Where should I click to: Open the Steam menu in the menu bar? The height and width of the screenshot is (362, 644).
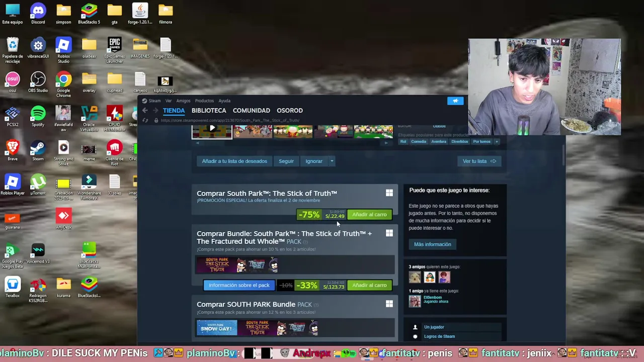(154, 101)
